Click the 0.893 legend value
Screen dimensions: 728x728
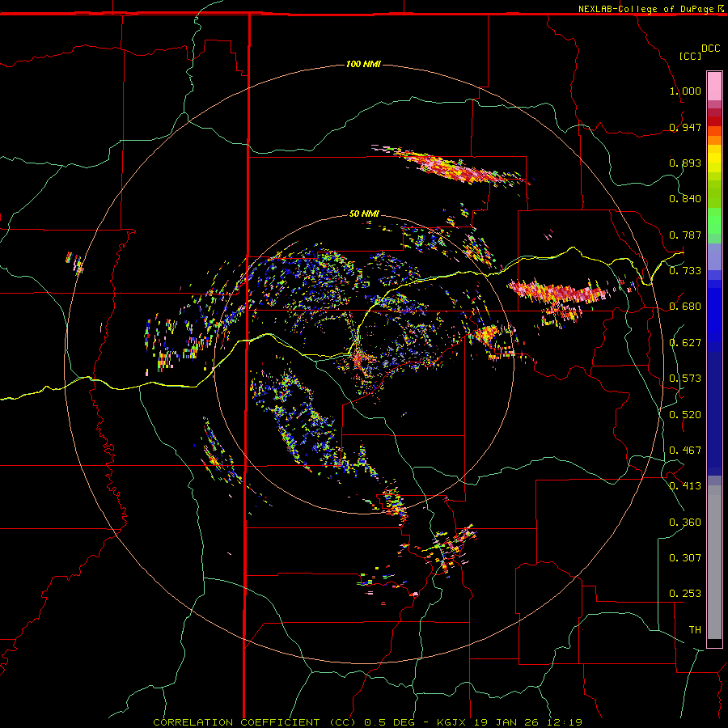pyautogui.click(x=685, y=163)
